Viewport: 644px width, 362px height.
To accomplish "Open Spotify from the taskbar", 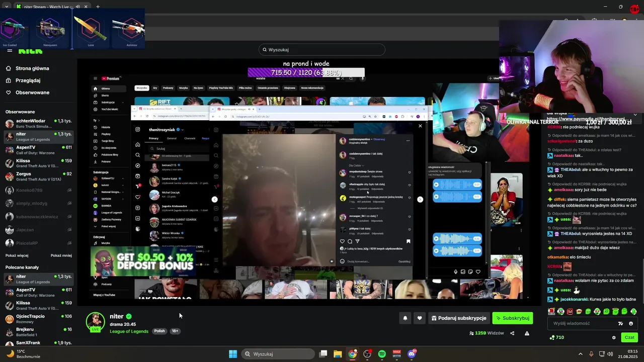I will (x=382, y=354).
